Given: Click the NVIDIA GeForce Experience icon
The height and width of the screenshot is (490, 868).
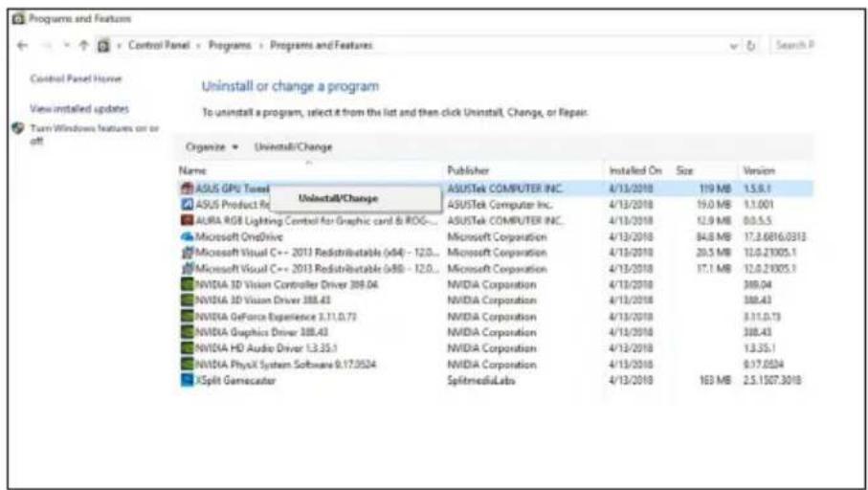Looking at the screenshot, I should point(188,317).
